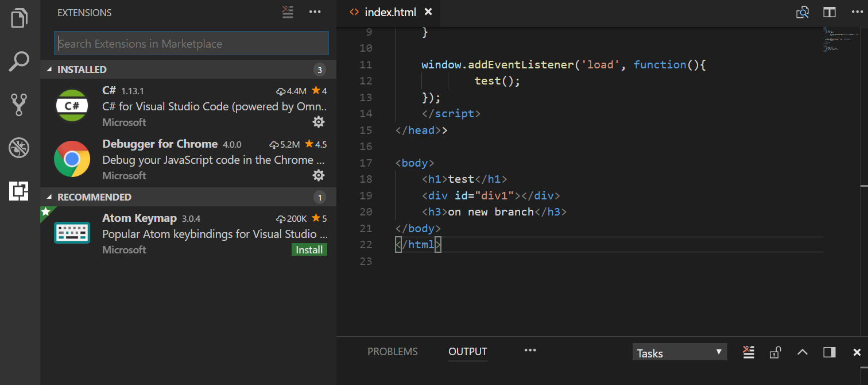Install the Atom Keymap extension
This screenshot has height=385, width=868.
(x=309, y=249)
